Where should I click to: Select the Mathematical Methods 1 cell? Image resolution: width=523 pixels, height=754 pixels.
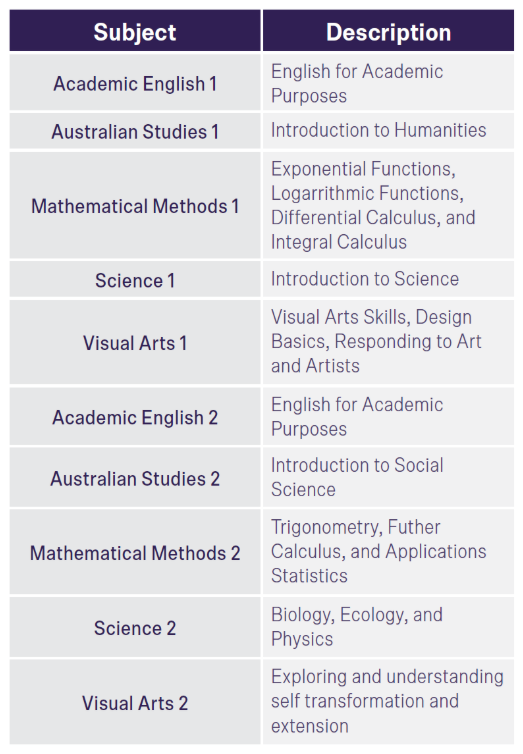coord(135,206)
